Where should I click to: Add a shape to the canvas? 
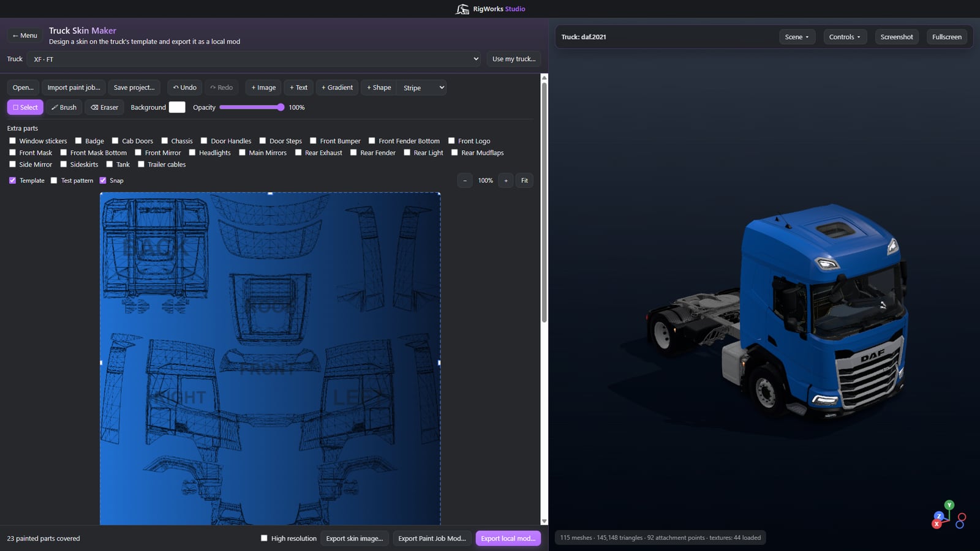coord(379,88)
